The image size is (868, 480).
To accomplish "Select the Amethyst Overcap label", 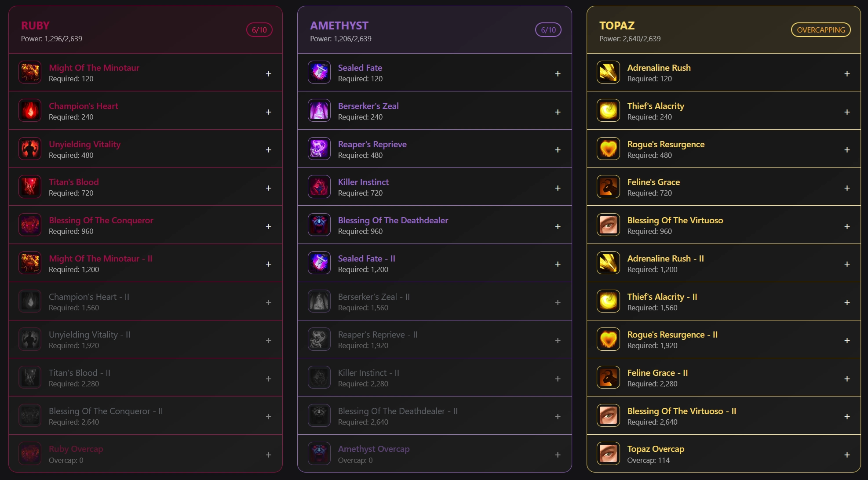I will coord(373,449).
